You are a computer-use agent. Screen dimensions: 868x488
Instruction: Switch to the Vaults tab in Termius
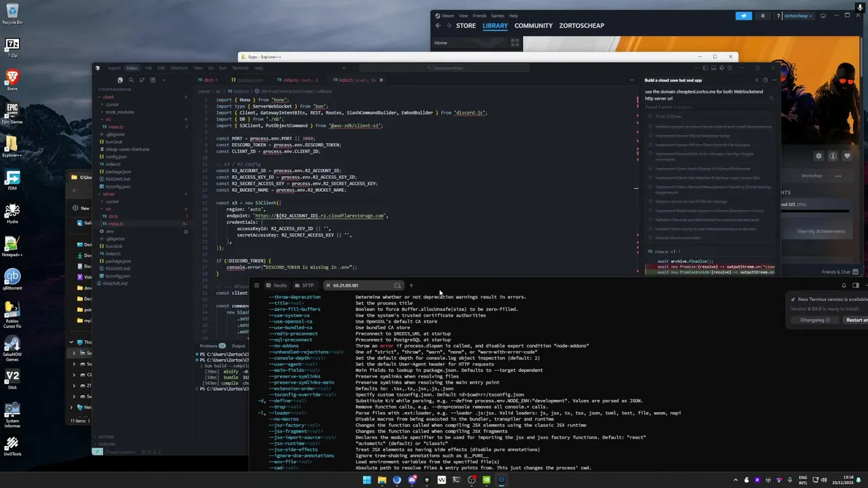tap(277, 285)
